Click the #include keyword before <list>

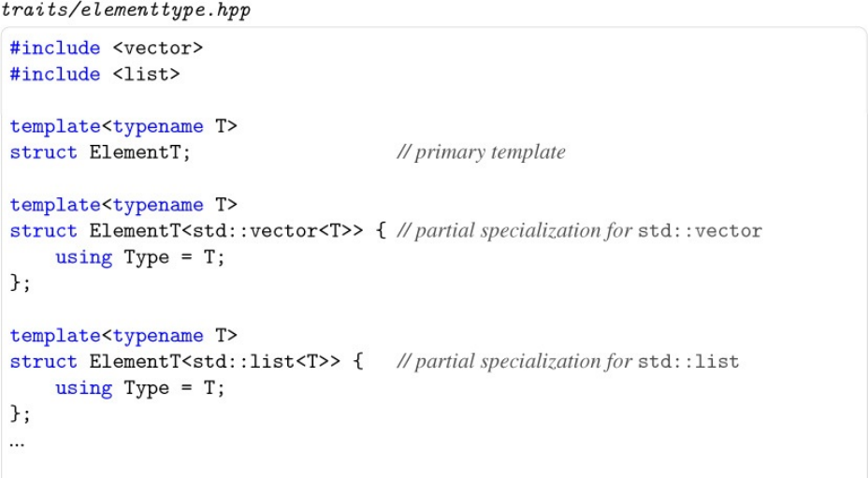coord(55,74)
